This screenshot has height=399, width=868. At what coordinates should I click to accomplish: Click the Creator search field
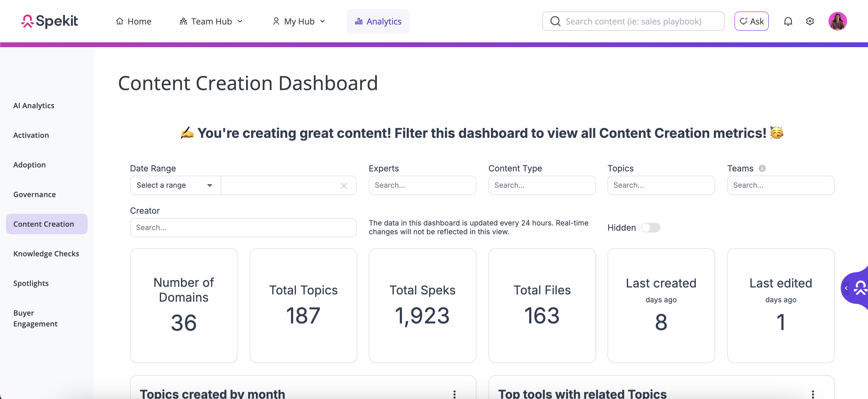click(x=243, y=228)
